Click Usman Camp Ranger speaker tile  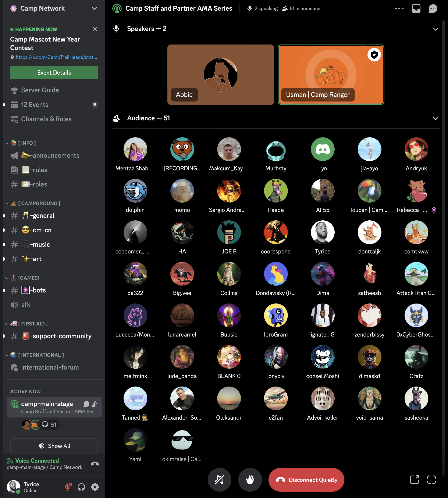pyautogui.click(x=331, y=74)
